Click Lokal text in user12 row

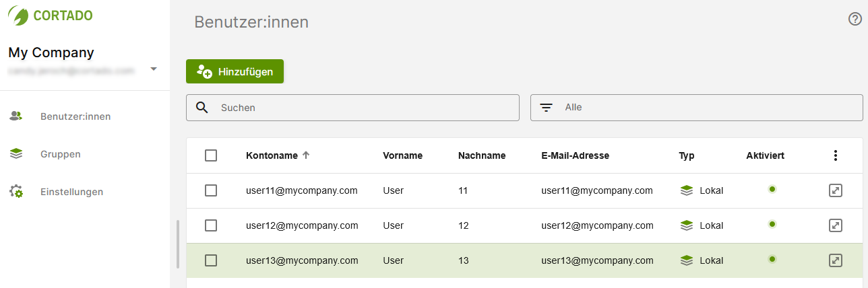712,225
